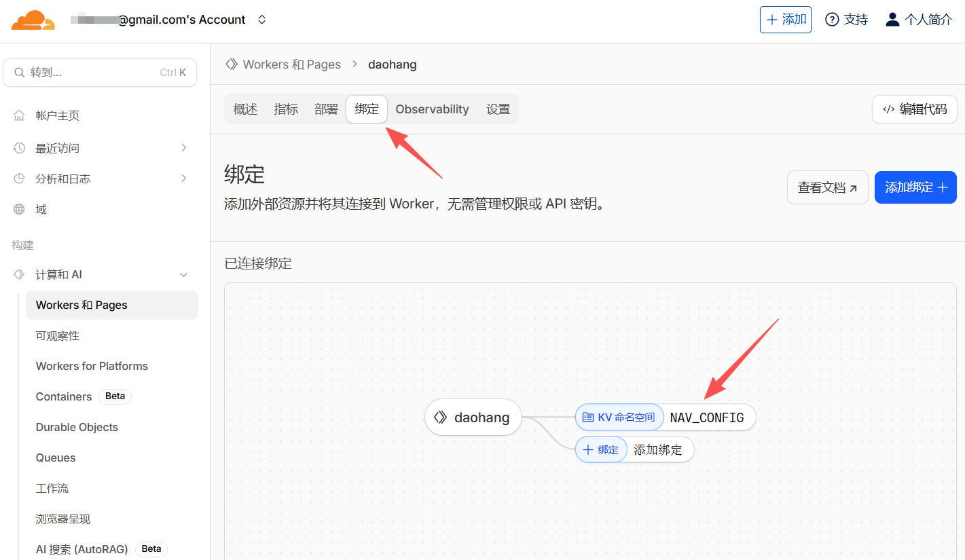
Task: Open the 设置 tab
Action: pyautogui.click(x=498, y=109)
